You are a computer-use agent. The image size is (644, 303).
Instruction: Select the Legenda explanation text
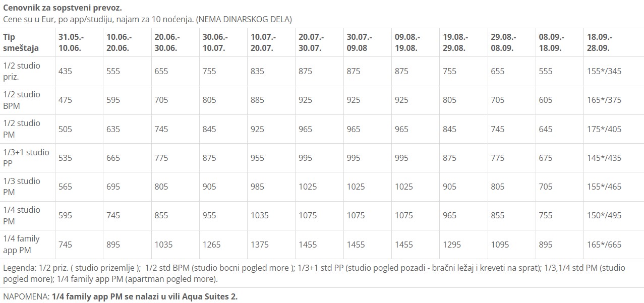pyautogui.click(x=314, y=273)
